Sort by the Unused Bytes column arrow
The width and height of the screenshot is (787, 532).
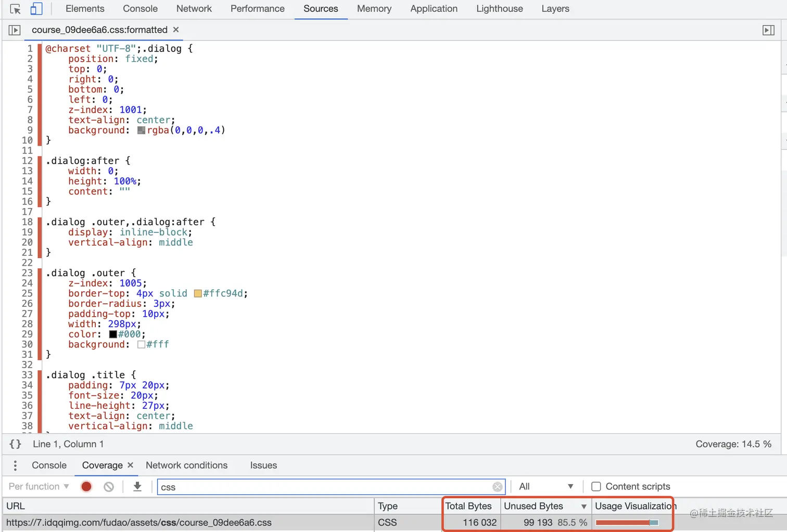click(x=584, y=507)
